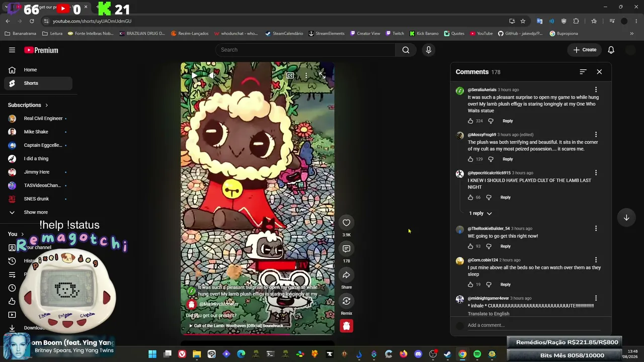Click the search magnifier button
The image size is (644, 362).
coord(406,50)
